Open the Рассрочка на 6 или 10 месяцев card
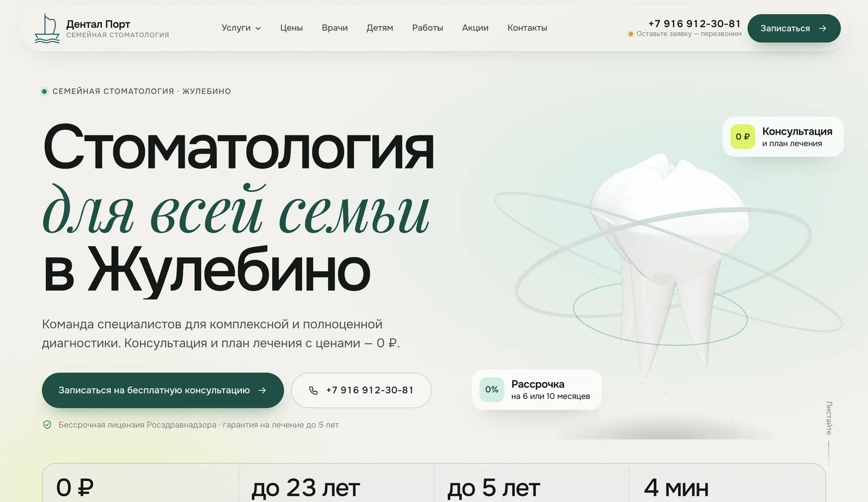The image size is (868, 502). [x=537, y=390]
